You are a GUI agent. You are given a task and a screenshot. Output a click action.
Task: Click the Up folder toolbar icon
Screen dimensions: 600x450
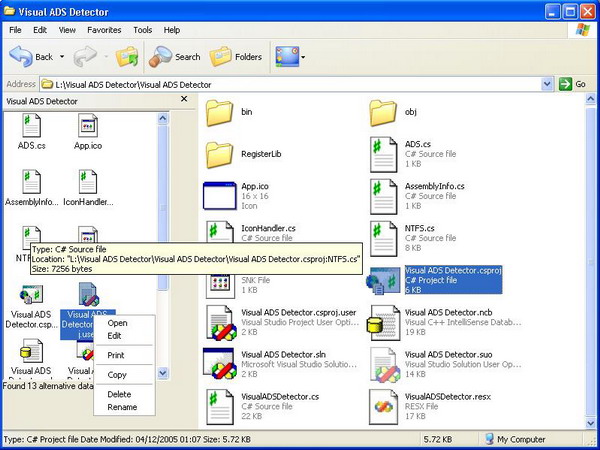[127, 57]
